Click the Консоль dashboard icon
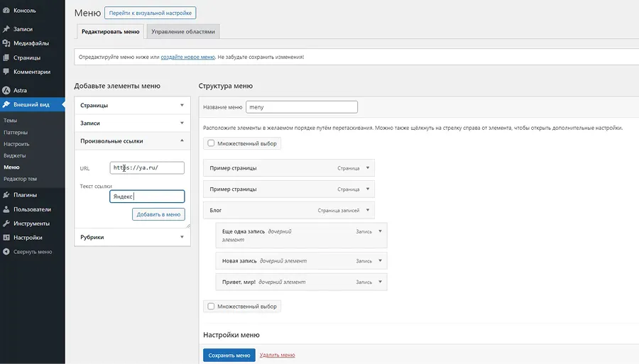Viewport: 639px width, 364px height. [x=6, y=11]
